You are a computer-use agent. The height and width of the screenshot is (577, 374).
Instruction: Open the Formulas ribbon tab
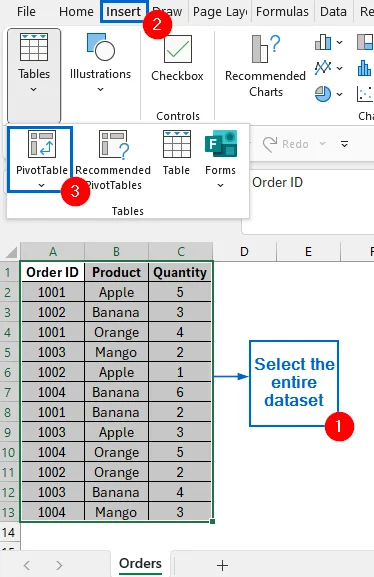click(282, 11)
